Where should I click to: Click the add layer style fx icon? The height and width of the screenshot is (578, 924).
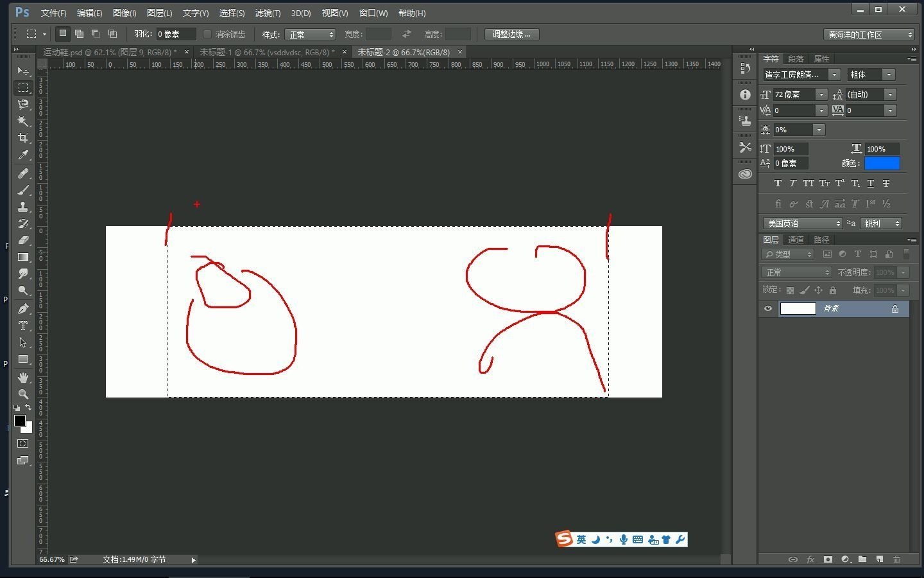click(810, 559)
